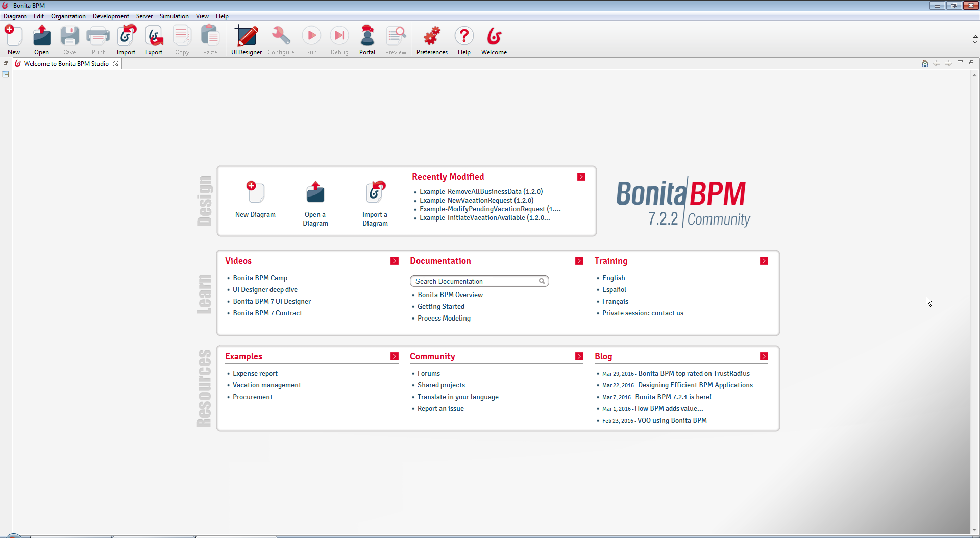
Task: Open the View menu
Action: [x=202, y=16]
